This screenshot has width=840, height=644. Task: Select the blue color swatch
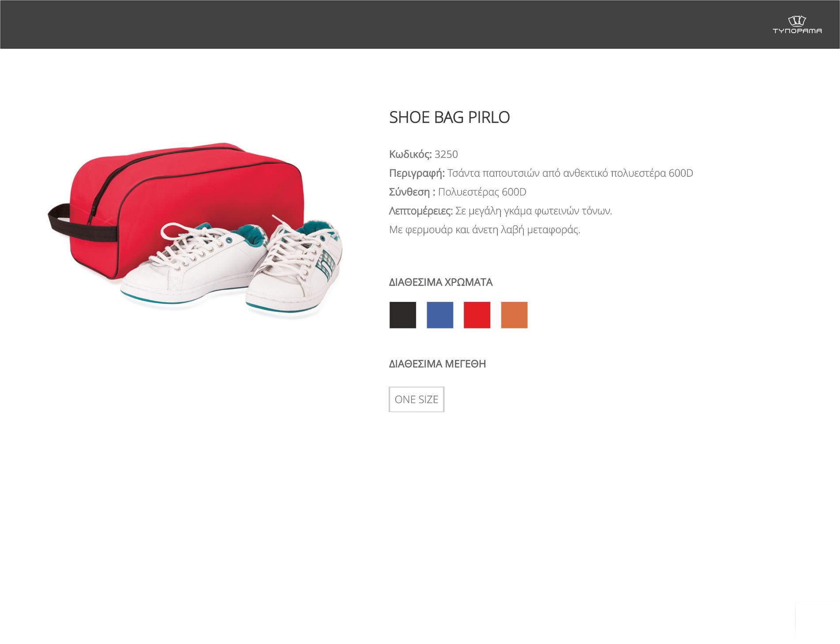440,315
